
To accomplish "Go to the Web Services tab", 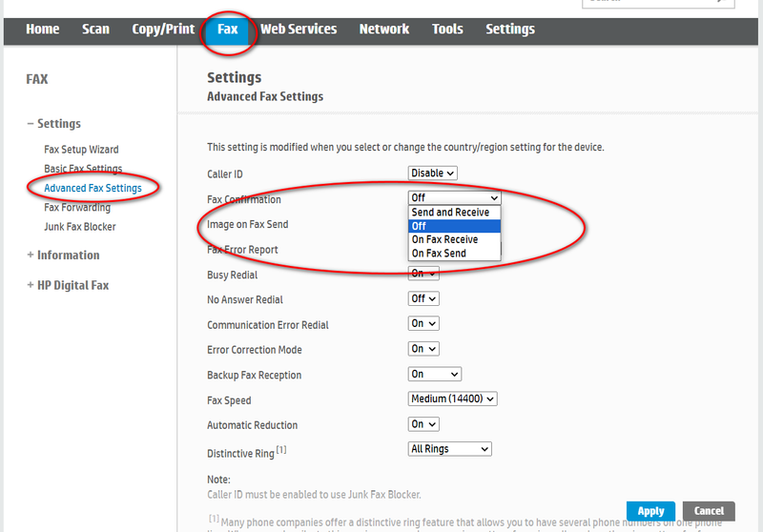I will pyautogui.click(x=299, y=30).
